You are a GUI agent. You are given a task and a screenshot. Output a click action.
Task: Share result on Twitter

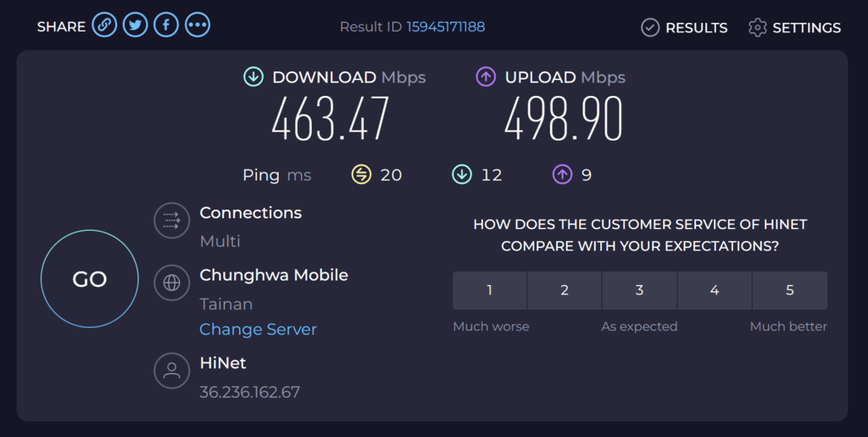pos(135,25)
